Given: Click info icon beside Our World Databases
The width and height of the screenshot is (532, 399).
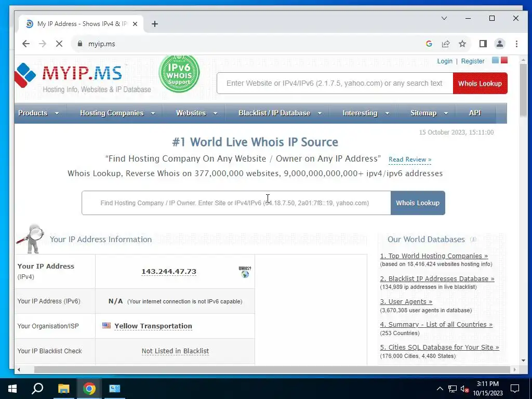Looking at the screenshot, I should [x=473, y=240].
